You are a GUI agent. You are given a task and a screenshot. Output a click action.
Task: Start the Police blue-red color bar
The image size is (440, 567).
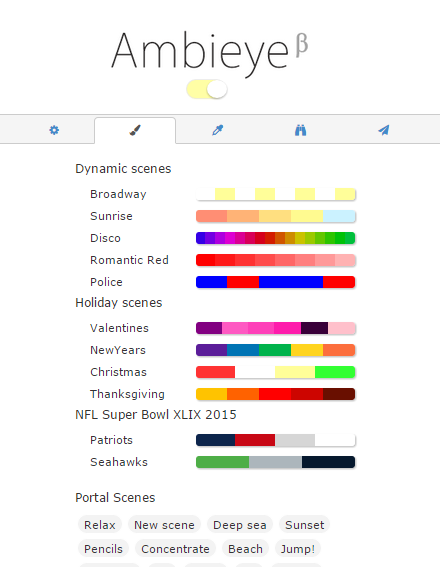pos(275,282)
